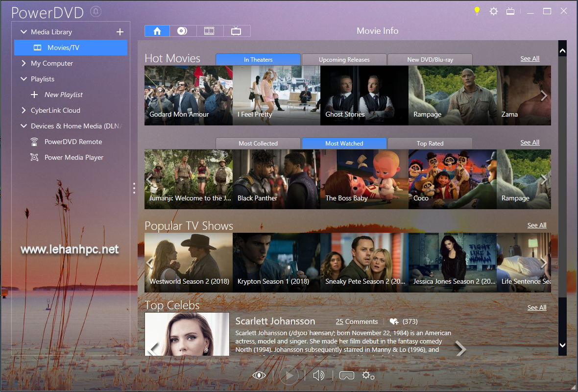This screenshot has width=578, height=392.
Task: Go back in Popular TV Shows with left arrow
Action: [x=149, y=263]
